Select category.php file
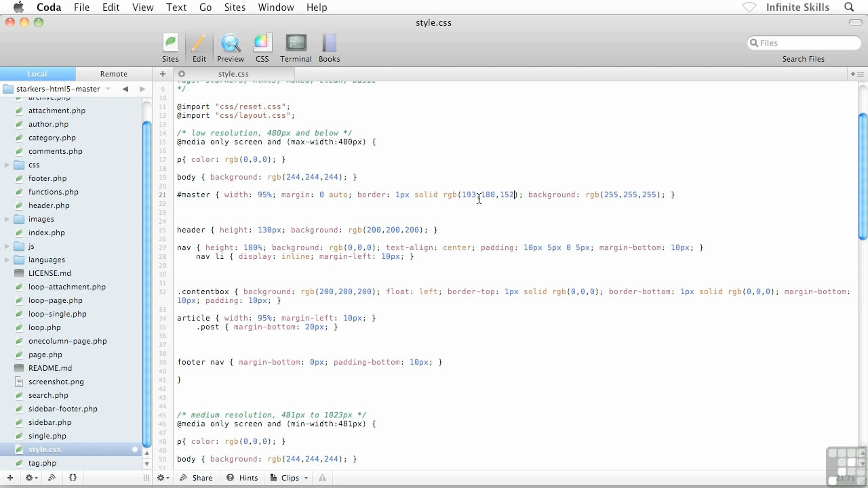The height and width of the screenshot is (488, 868). click(52, 138)
